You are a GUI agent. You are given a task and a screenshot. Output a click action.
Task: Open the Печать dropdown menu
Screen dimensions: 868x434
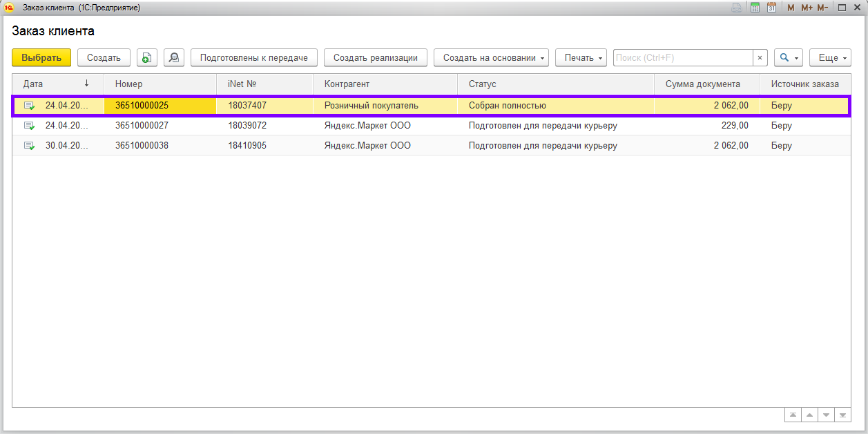pyautogui.click(x=581, y=58)
